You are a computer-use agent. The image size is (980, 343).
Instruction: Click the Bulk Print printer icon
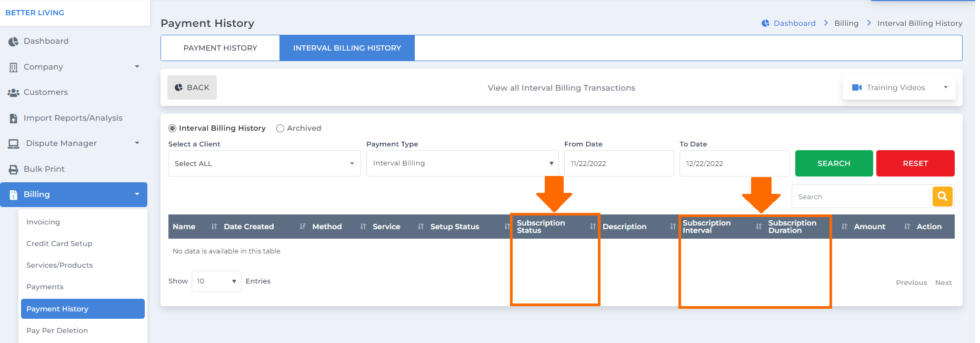pos(13,170)
